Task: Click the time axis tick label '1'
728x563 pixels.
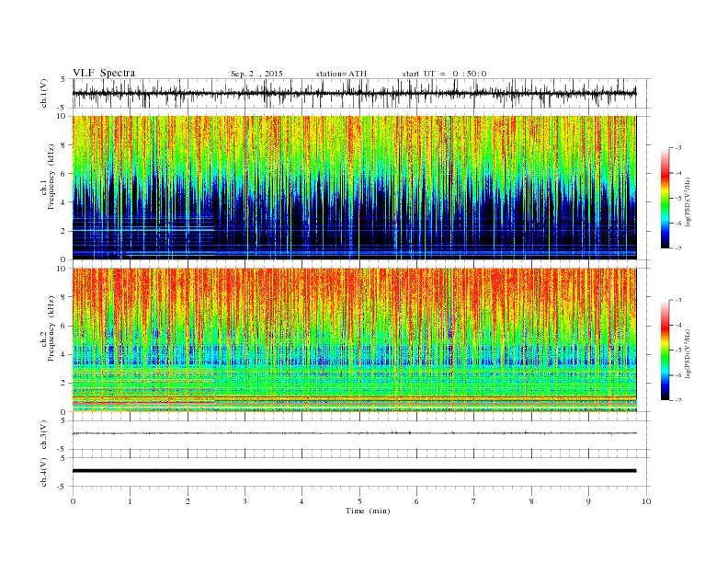Action: [130, 501]
